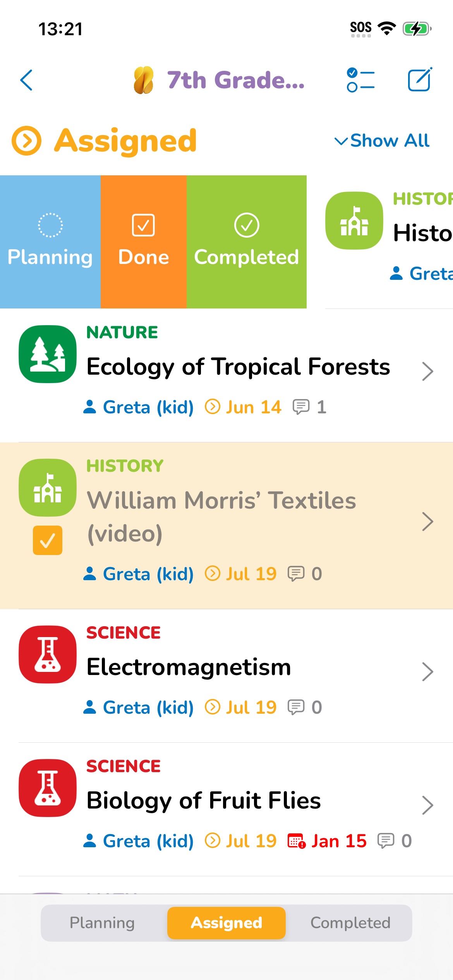Uncheck the William Morris' Textiles checkbox

pos(48,540)
